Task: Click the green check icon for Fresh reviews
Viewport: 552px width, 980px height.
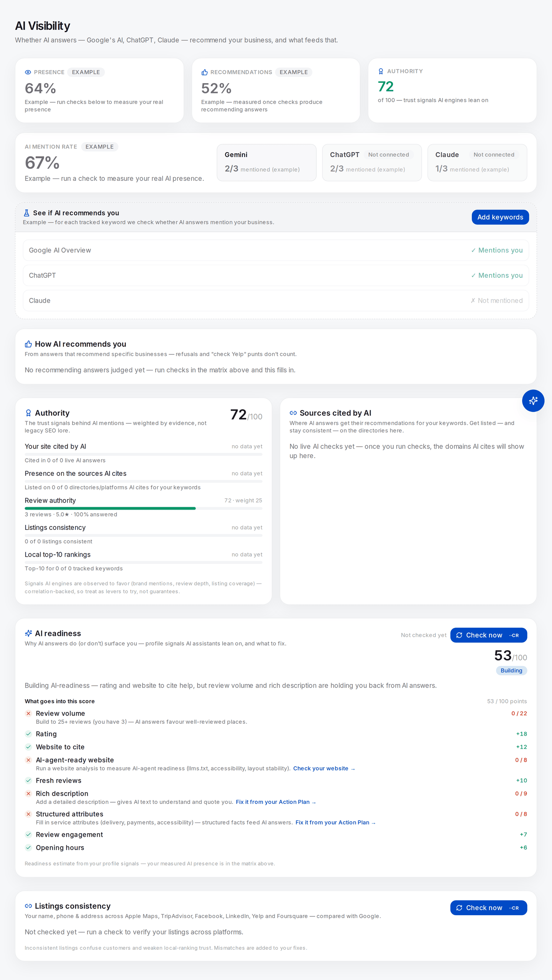Action: pyautogui.click(x=28, y=780)
